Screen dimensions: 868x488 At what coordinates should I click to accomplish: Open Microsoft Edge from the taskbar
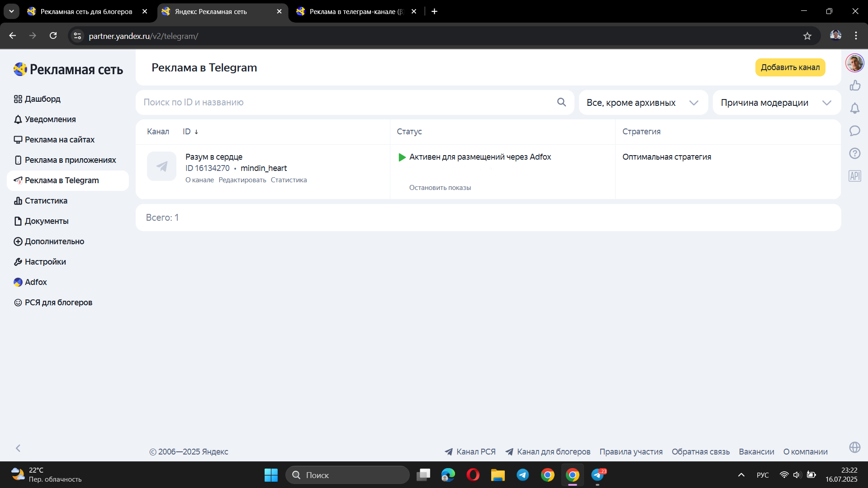coord(448,475)
